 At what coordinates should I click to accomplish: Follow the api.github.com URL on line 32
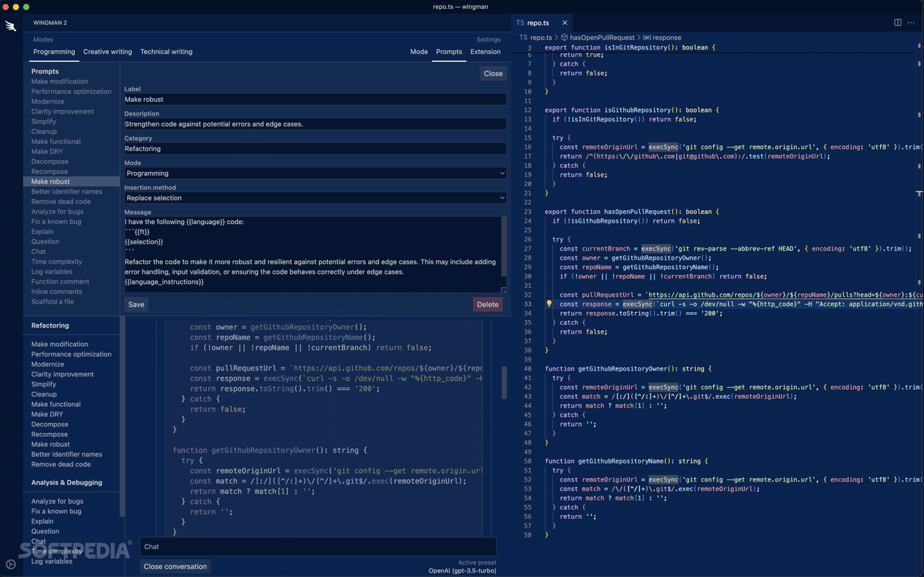point(785,295)
